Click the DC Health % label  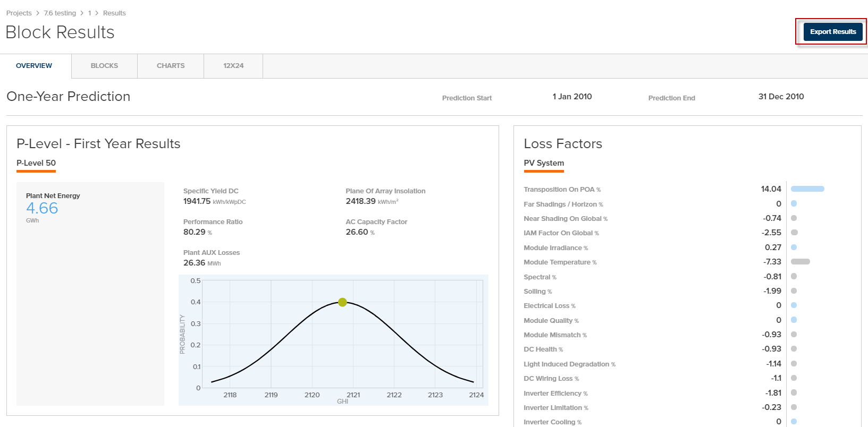(x=543, y=349)
